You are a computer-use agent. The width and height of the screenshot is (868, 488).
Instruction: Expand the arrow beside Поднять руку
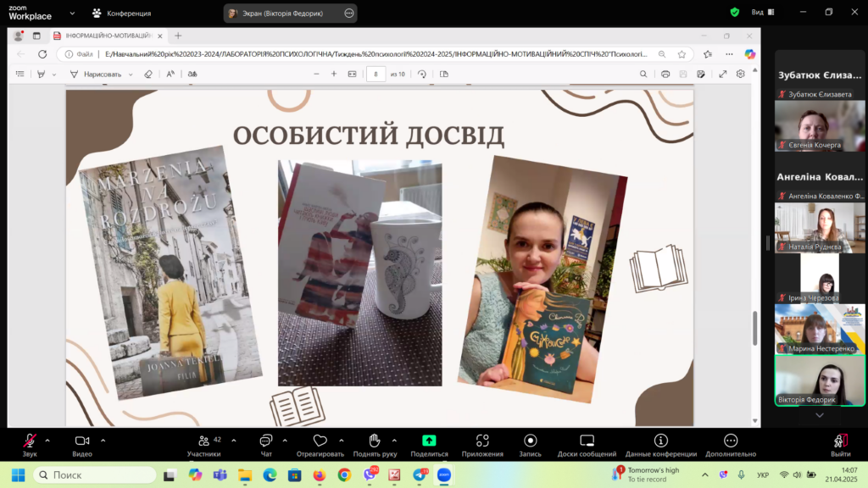pyautogui.click(x=394, y=441)
